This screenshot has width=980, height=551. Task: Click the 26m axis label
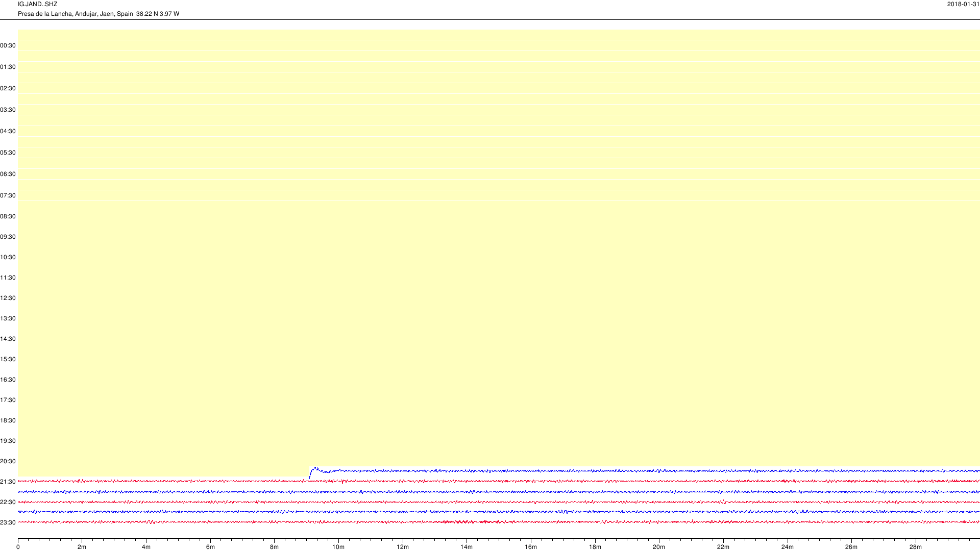pyautogui.click(x=851, y=547)
